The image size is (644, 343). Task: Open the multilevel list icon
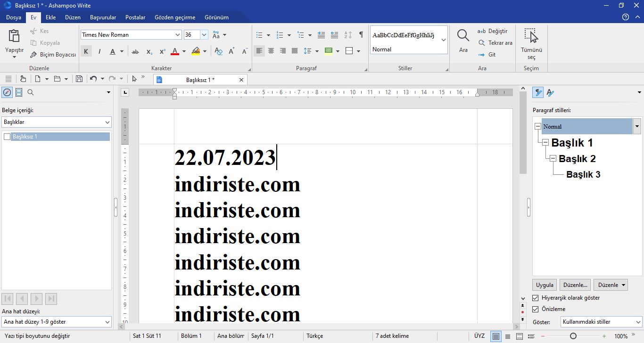(301, 35)
